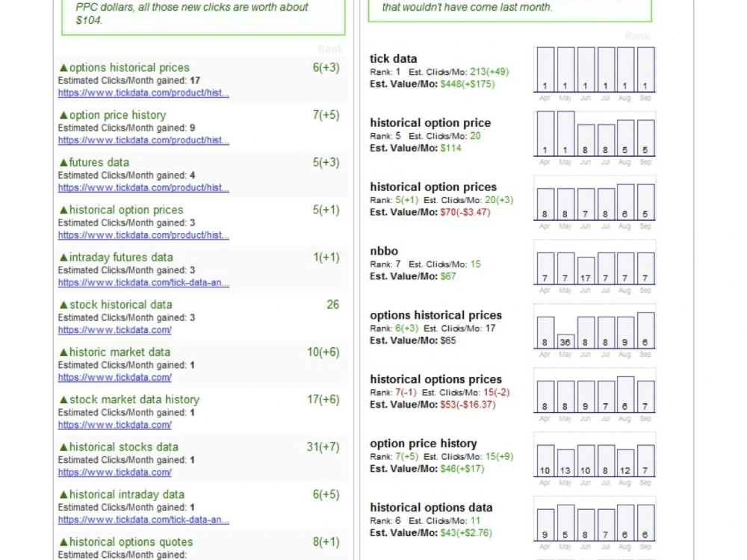Click the rank value 6(+3) for options historical prices

click(x=326, y=68)
